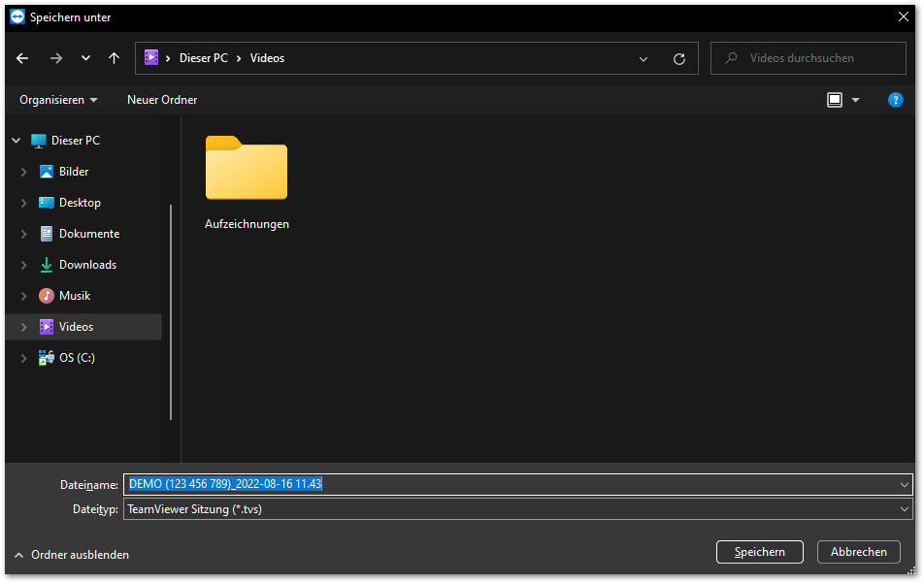Select Videos in the navigation pane
Screen dimensions: 924x583
(76, 327)
